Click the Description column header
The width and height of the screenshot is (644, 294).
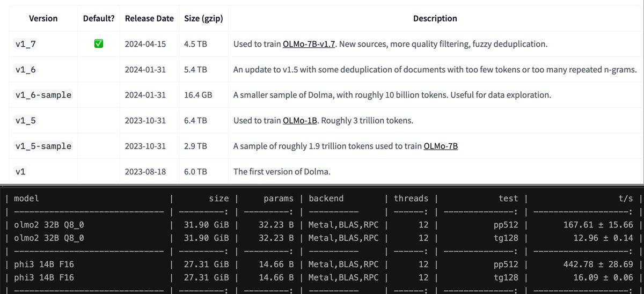click(x=435, y=18)
